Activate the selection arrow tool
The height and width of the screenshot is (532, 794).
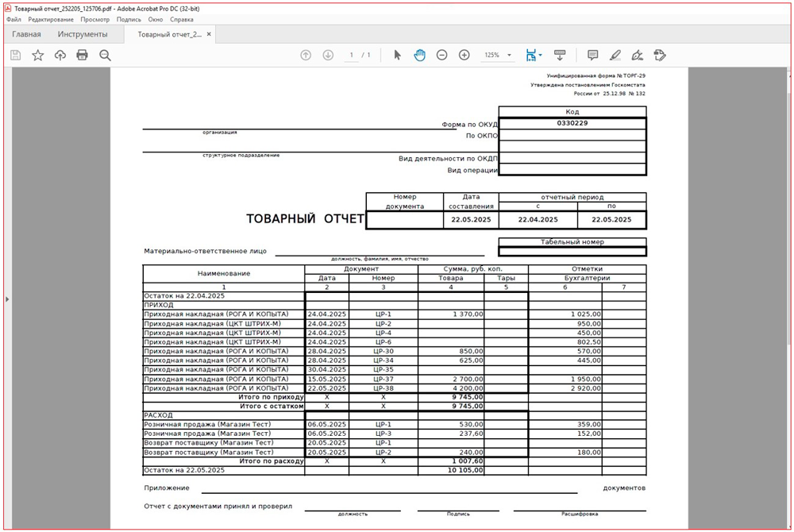(398, 55)
